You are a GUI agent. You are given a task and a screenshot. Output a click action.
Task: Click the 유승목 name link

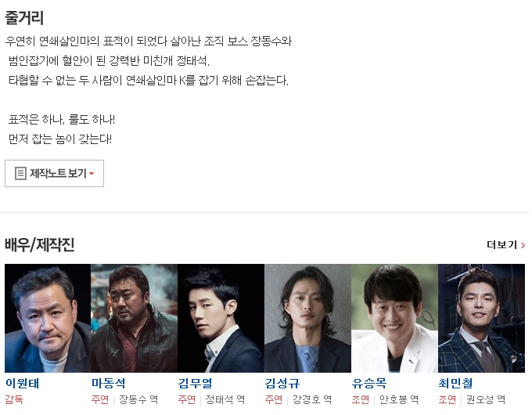369,384
